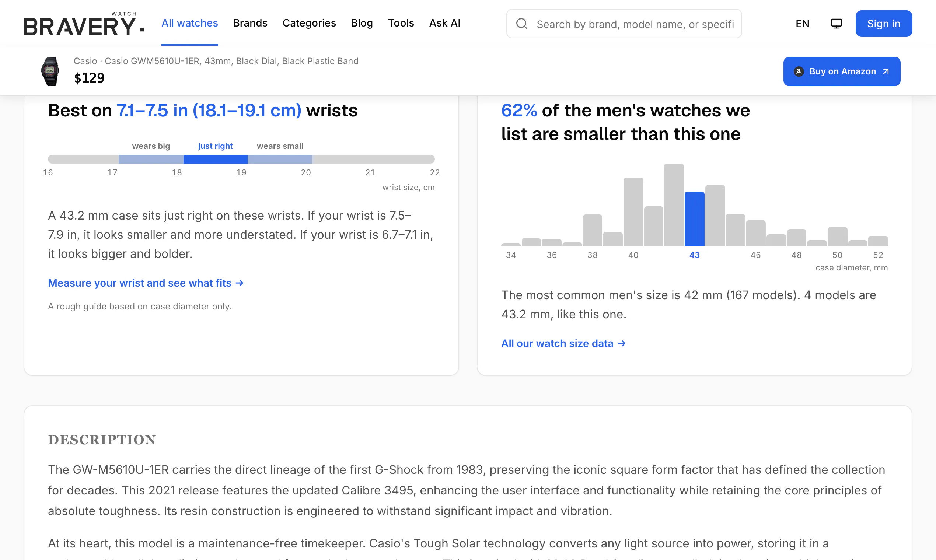936x560 pixels.
Task: Click the light blue 'wears small' bar segment
Action: tap(280, 159)
